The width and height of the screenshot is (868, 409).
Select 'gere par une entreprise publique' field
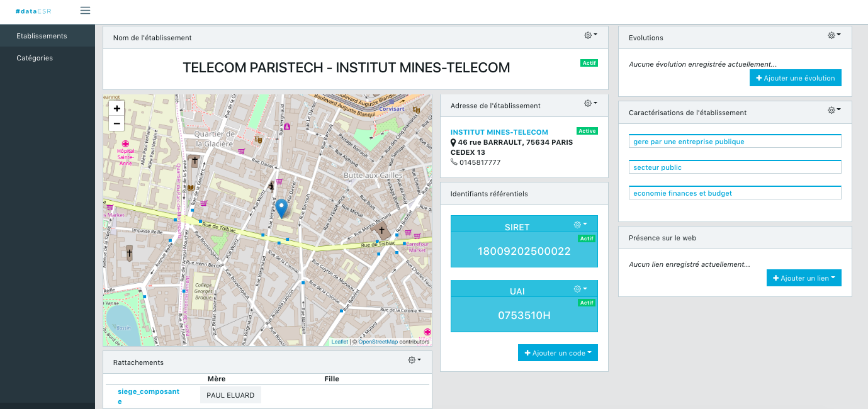[x=735, y=142]
